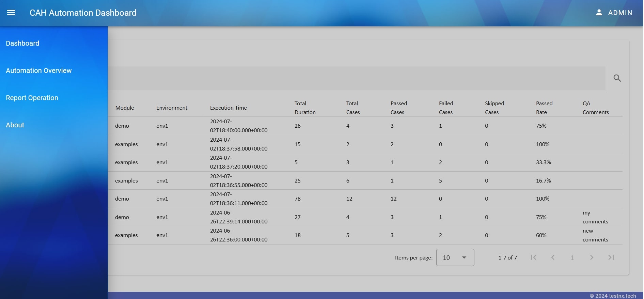Click the 'new comments' QA comment cell
The image size is (644, 299).
(595, 235)
